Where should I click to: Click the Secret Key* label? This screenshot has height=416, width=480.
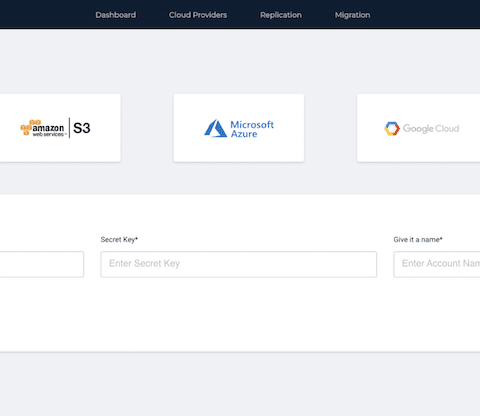[x=119, y=239]
